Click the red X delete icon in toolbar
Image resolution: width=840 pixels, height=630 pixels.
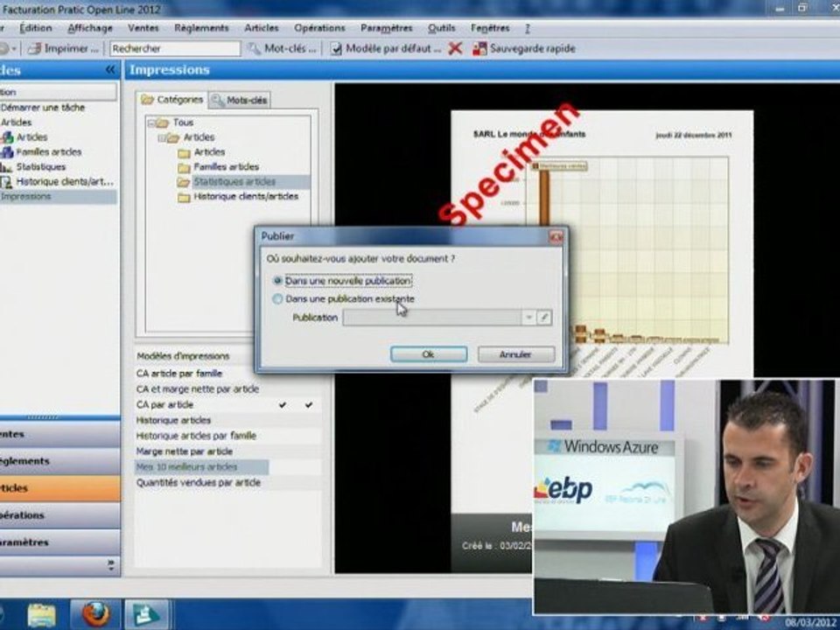point(455,49)
